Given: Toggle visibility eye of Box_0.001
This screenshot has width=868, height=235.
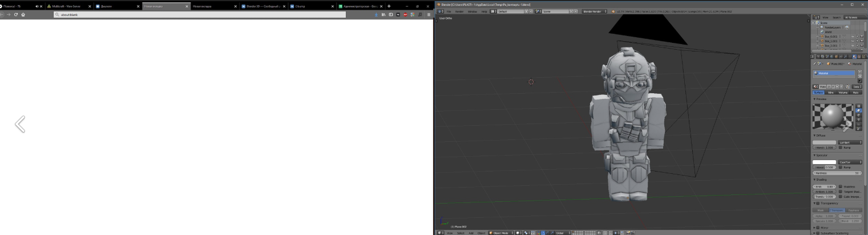Looking at the screenshot, I should click(x=853, y=37).
